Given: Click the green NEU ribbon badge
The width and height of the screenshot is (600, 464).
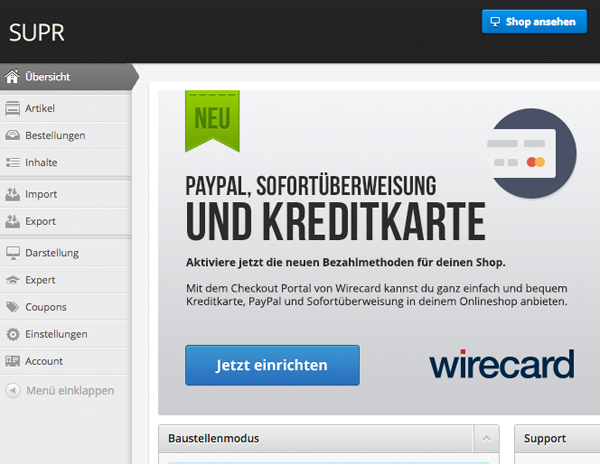Looking at the screenshot, I should point(212,121).
